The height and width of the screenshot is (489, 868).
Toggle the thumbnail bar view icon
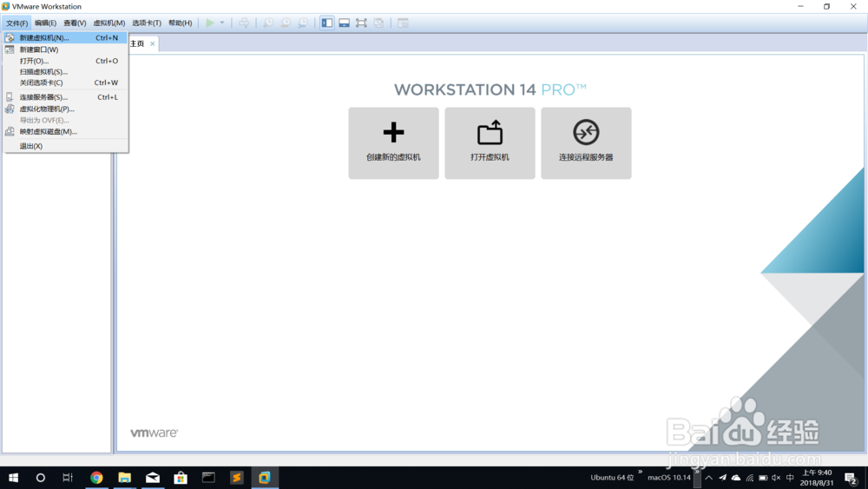[x=345, y=23]
